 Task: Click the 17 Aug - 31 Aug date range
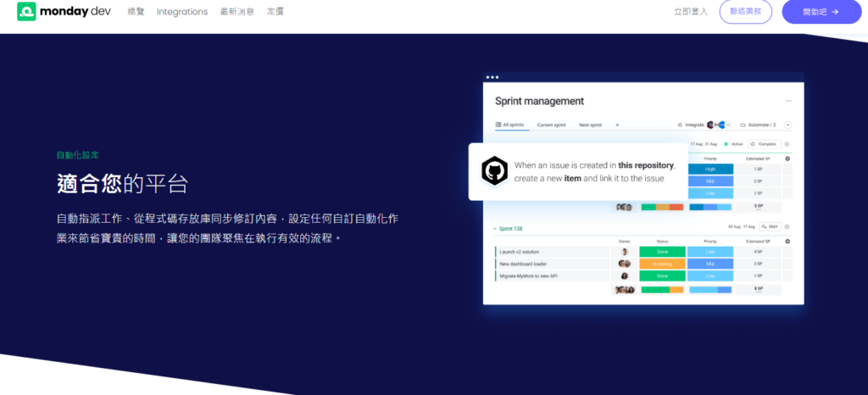703,144
